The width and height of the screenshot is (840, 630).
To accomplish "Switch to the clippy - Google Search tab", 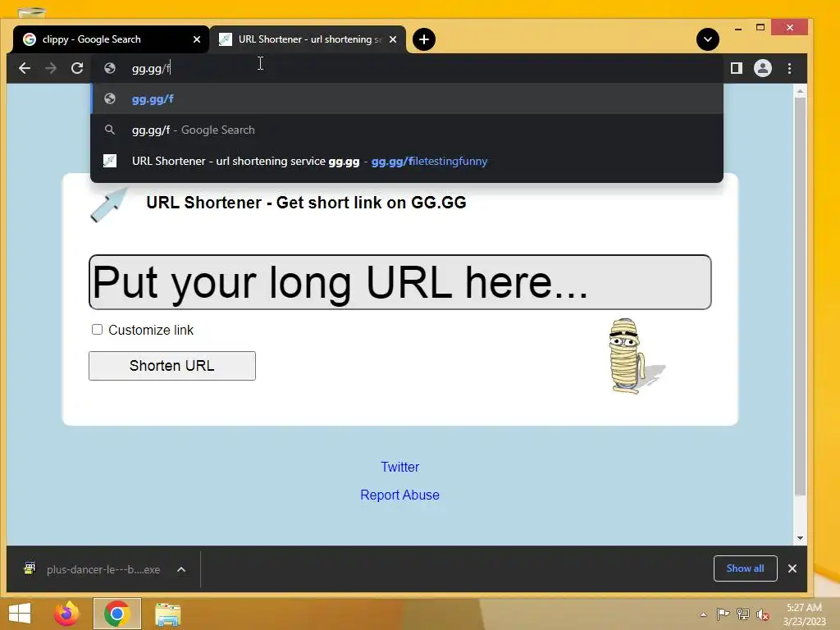I will tap(110, 39).
